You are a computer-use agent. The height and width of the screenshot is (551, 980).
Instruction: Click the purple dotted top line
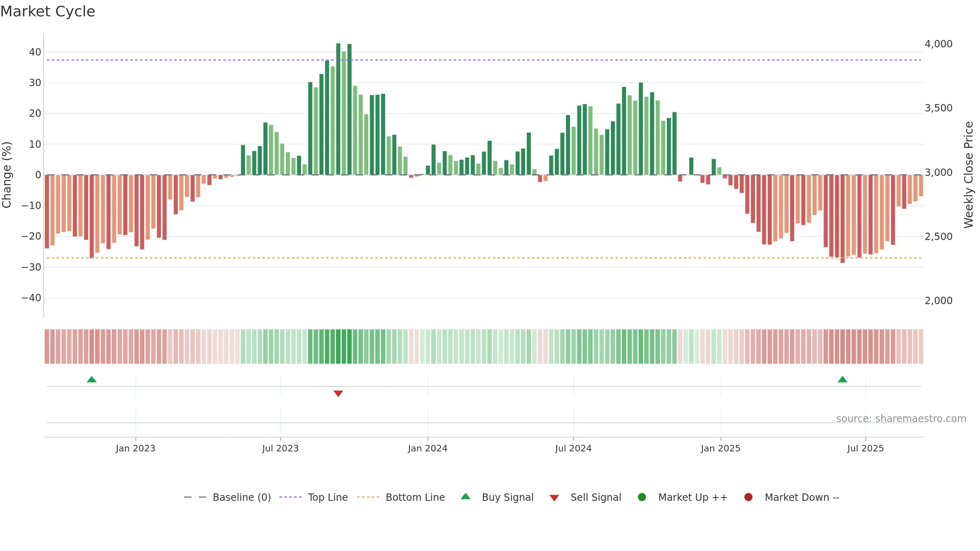coord(484,60)
